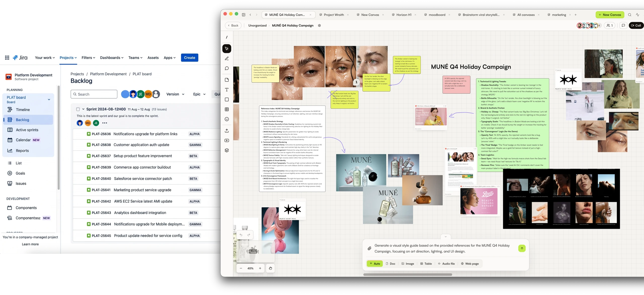Image resolution: width=644 pixels, height=295 pixels.
Task: Switch to the All canvases tab
Action: pyautogui.click(x=526, y=15)
